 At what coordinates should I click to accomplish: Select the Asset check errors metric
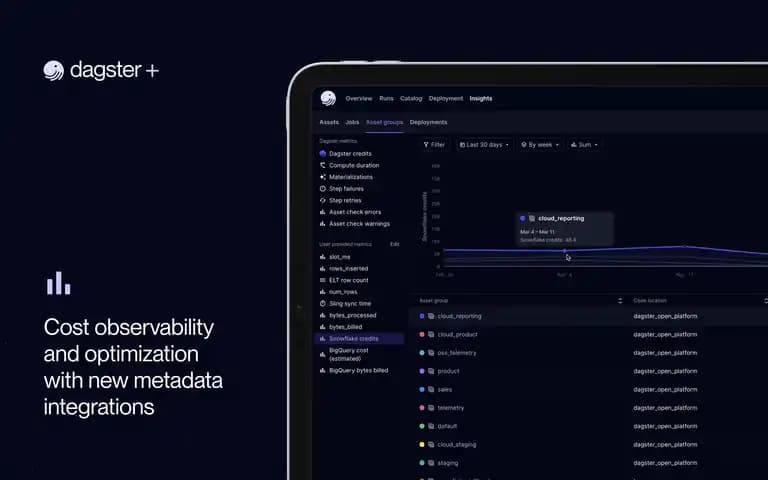[x=350, y=212]
